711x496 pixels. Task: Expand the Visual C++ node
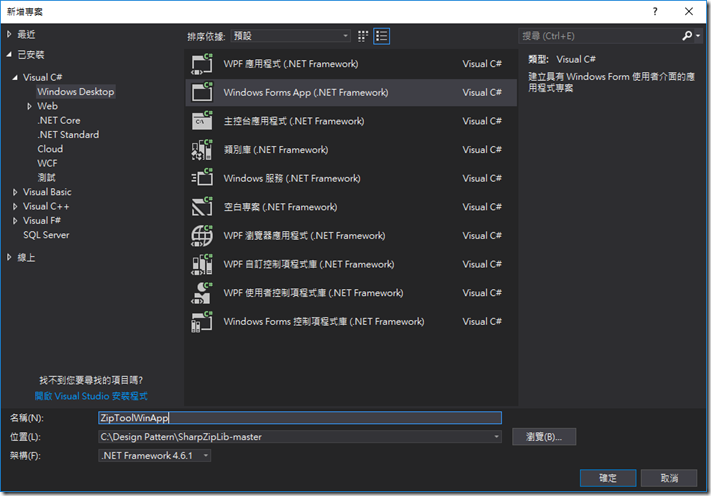[x=15, y=207]
